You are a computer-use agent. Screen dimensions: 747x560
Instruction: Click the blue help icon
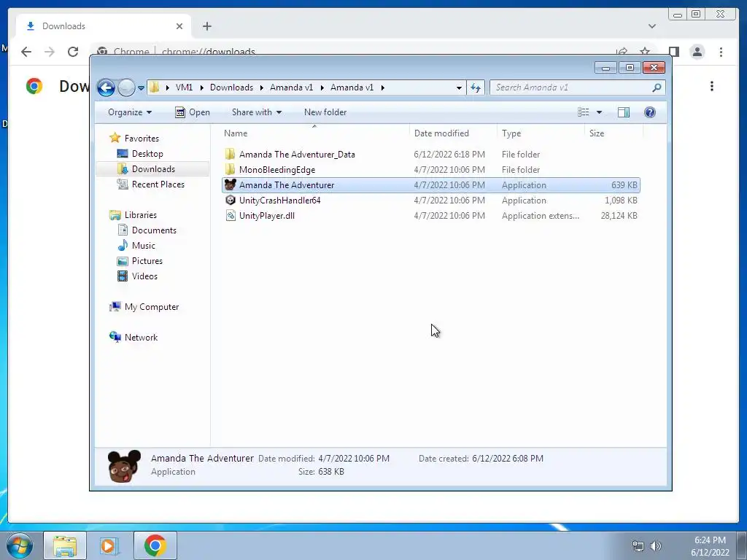pyautogui.click(x=650, y=112)
